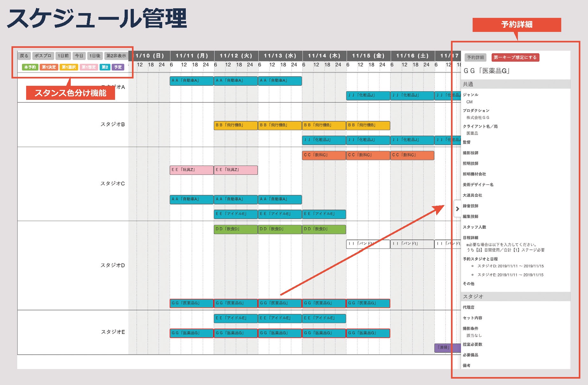588x385 pixels.
Task: Select the purple 予定 stance label
Action: (x=118, y=67)
